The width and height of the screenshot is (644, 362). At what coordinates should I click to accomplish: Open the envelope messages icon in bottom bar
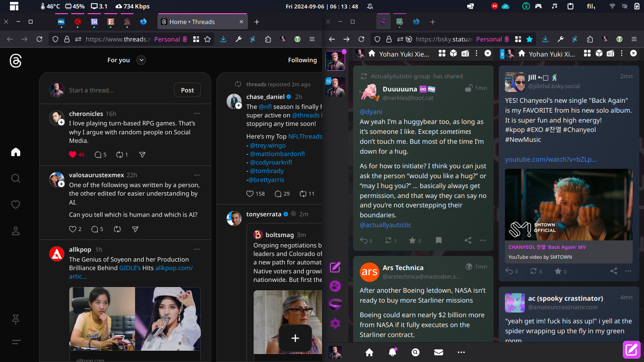coord(438,352)
